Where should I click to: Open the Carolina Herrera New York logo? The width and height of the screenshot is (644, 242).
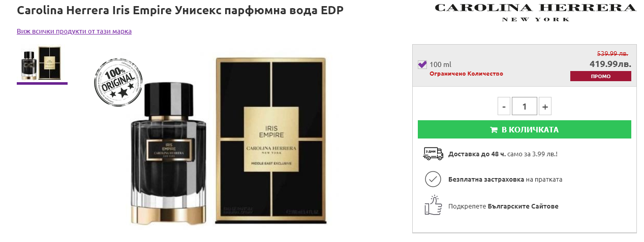point(535,11)
